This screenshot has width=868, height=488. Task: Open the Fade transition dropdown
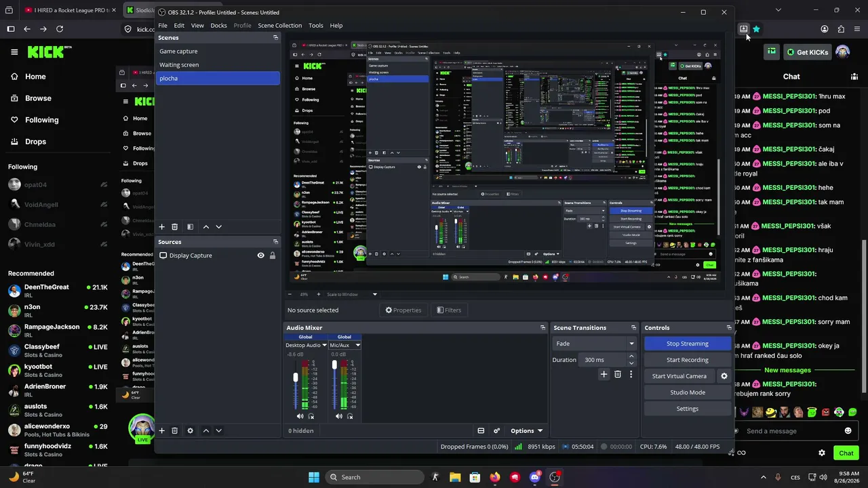(595, 344)
